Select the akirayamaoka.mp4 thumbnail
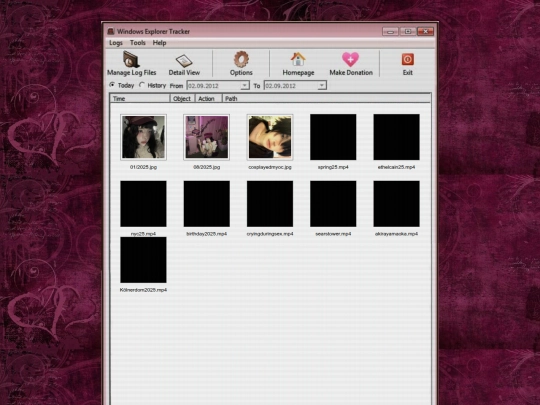 click(x=396, y=204)
